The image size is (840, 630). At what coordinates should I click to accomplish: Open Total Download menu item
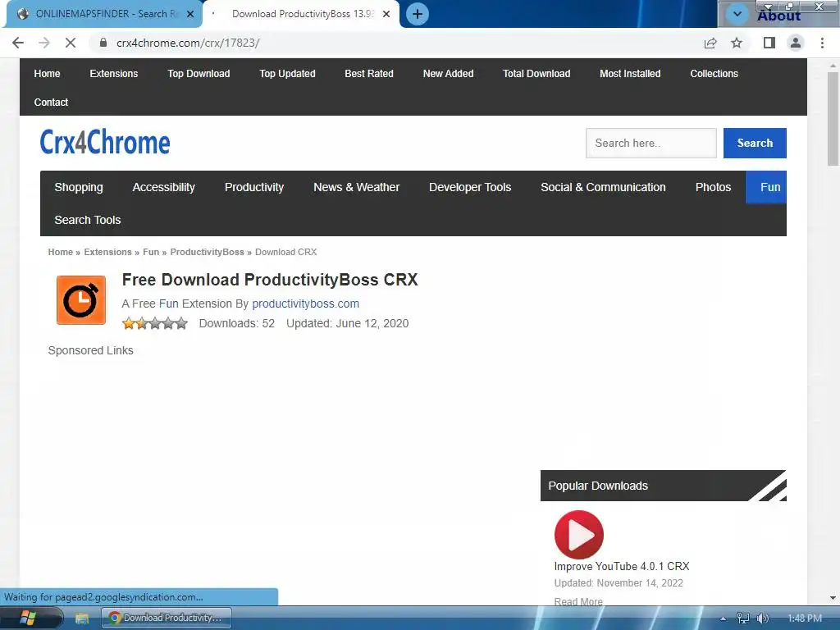click(x=536, y=73)
